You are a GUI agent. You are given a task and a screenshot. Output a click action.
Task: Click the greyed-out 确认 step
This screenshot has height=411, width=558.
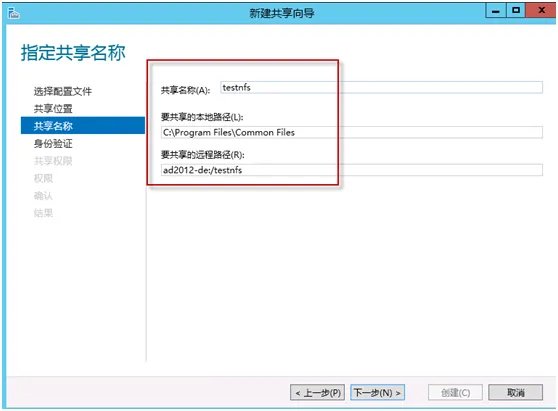click(x=43, y=195)
